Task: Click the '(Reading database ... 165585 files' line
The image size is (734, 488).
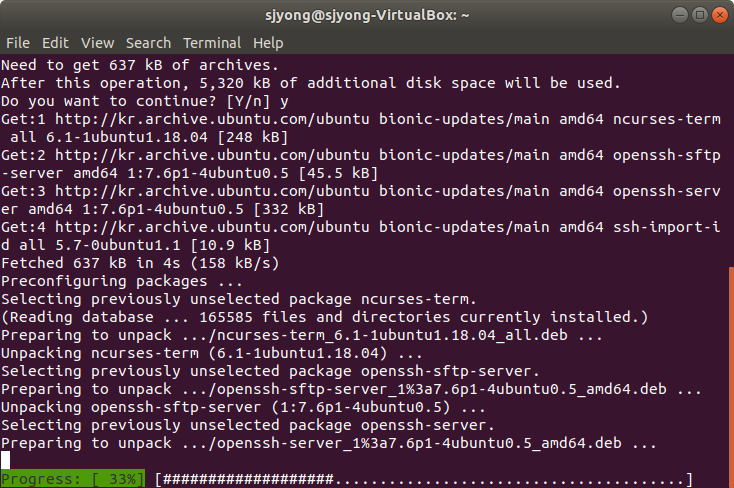Action: coord(324,318)
